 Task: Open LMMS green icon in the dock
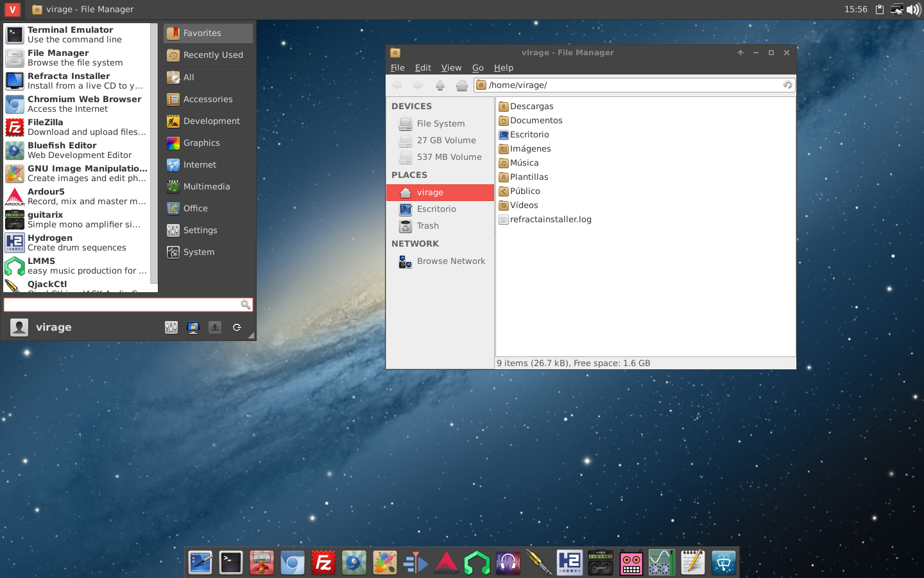(x=477, y=563)
